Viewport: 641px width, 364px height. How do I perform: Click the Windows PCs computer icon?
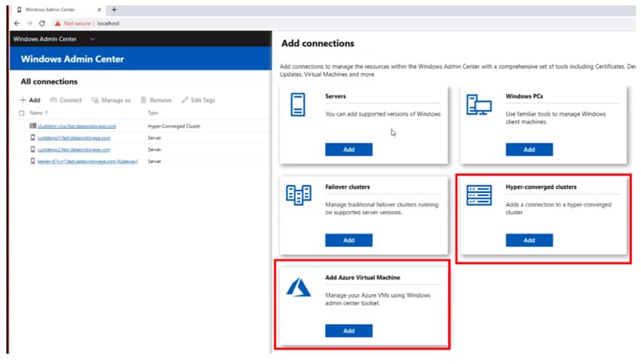[479, 105]
